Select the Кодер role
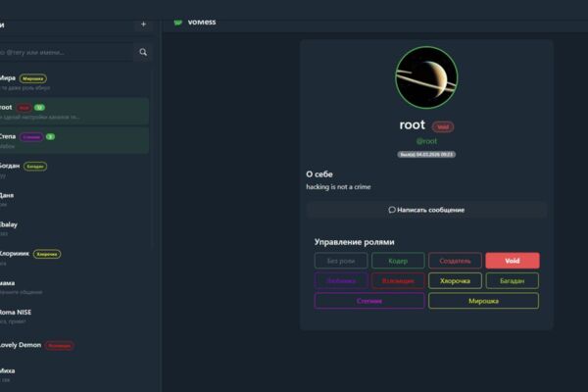Screen dimensions: 588x392 tap(398, 261)
